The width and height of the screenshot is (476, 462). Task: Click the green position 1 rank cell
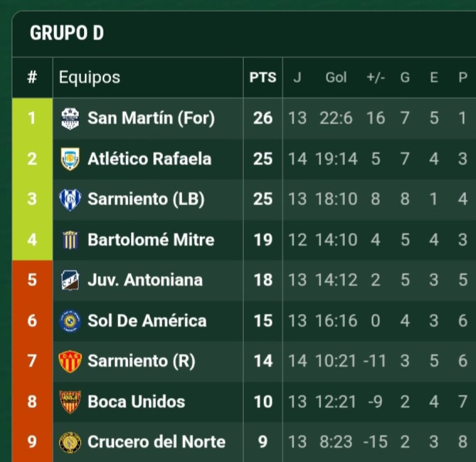[x=32, y=118]
